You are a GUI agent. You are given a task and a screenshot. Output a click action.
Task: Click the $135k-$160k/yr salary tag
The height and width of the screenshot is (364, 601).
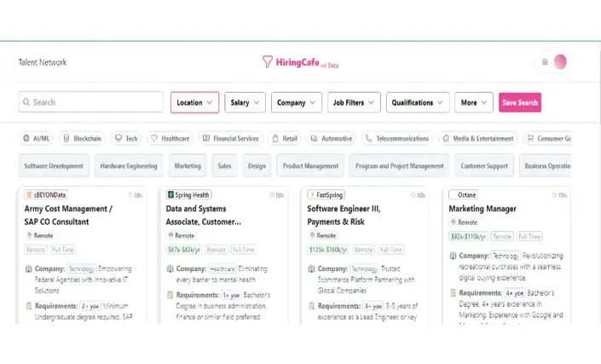pyautogui.click(x=328, y=250)
